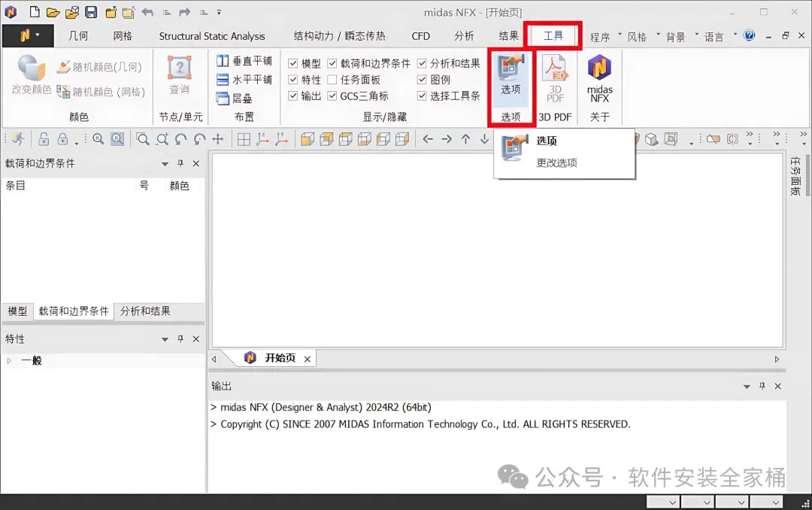
Task: Click the 3D PDF export icon
Action: click(x=555, y=77)
